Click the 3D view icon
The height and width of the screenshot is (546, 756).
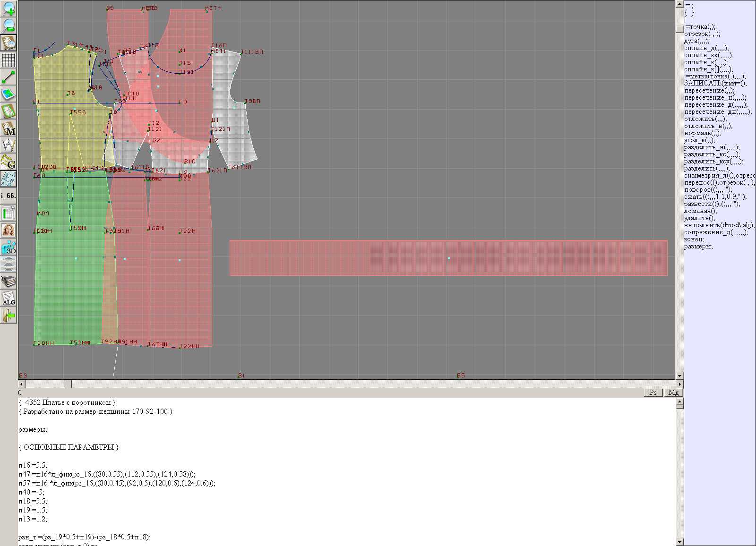click(9, 247)
